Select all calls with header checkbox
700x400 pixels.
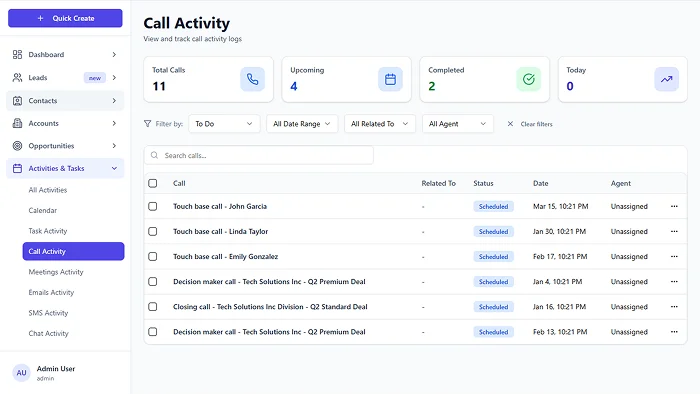point(153,183)
